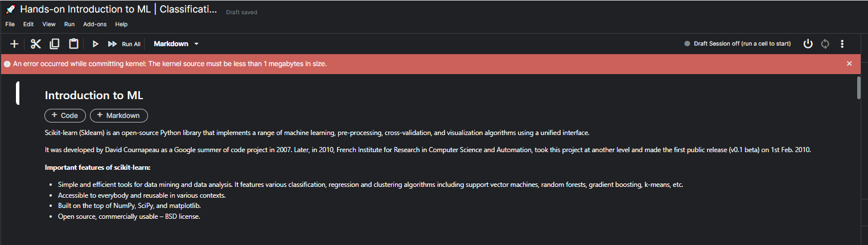This screenshot has width=868, height=245.
Task: Click the vertical scrollbar thumb
Action: 859,88
